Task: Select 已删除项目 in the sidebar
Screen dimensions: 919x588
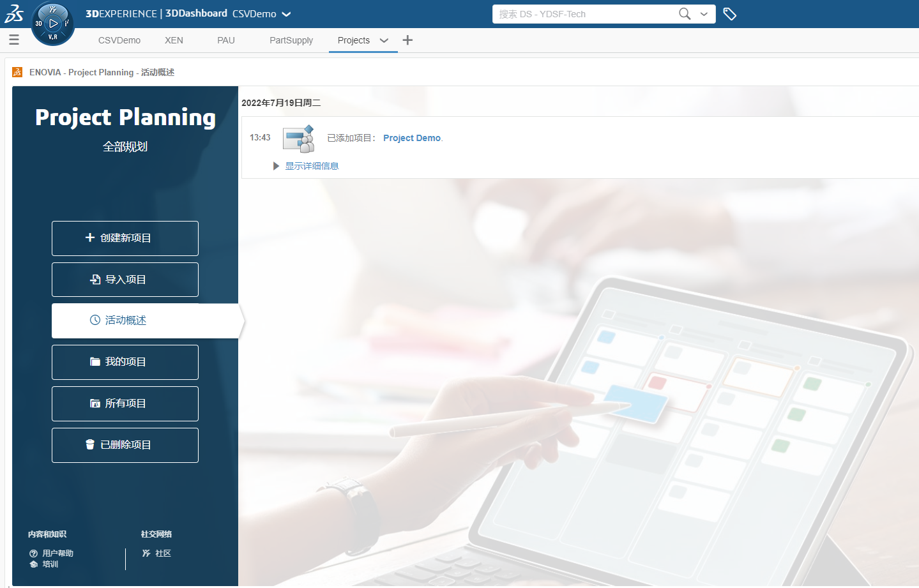Action: [x=125, y=445]
